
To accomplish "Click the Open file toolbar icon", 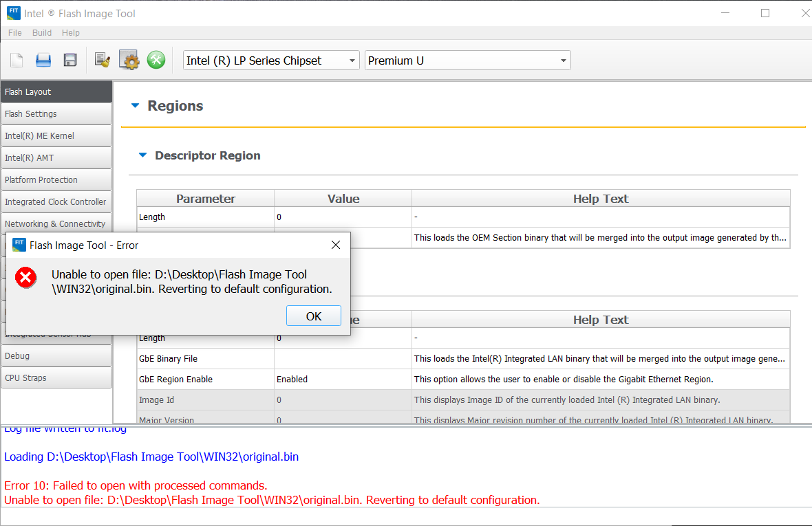I will [43, 61].
